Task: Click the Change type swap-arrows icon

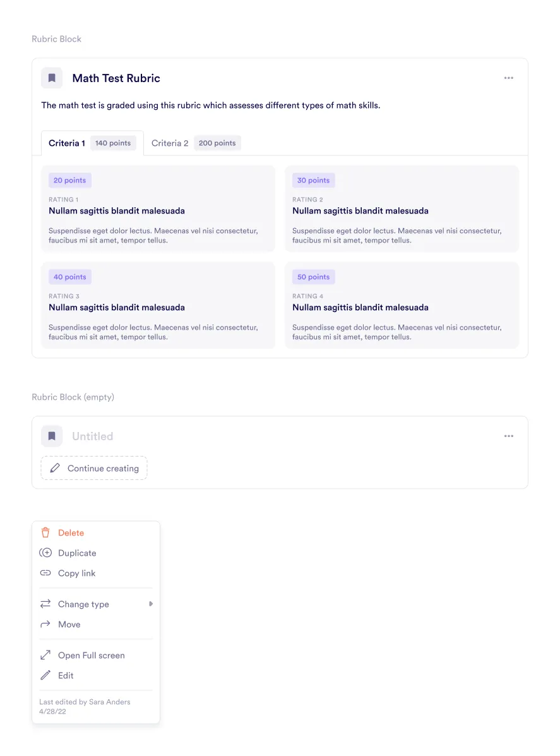Action: (45, 604)
